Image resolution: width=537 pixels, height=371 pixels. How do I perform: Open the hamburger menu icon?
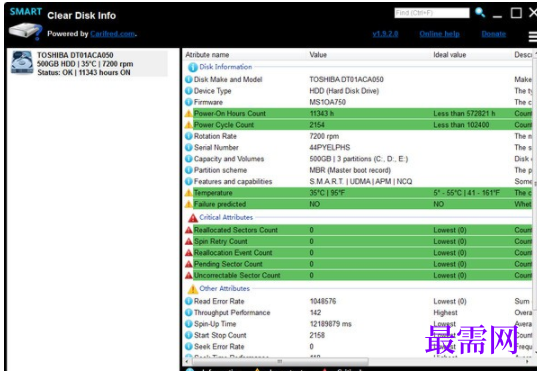[x=533, y=37]
